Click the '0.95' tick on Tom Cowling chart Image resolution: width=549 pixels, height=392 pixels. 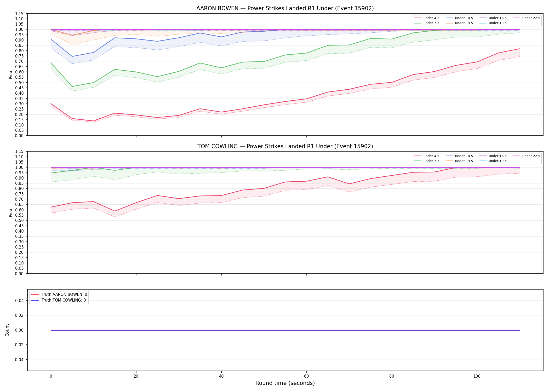19,173
